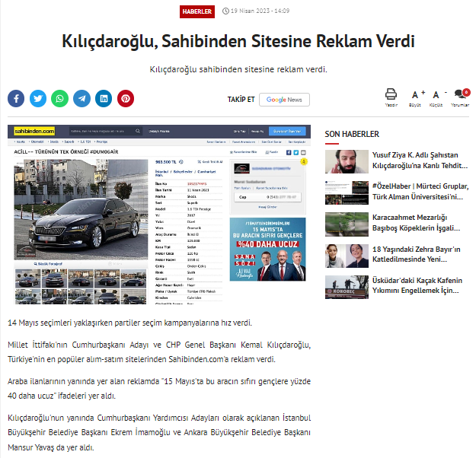Click paragraph starting 'Araba ilanlarının yanında'
This screenshot has height=458, width=476.
(159, 389)
